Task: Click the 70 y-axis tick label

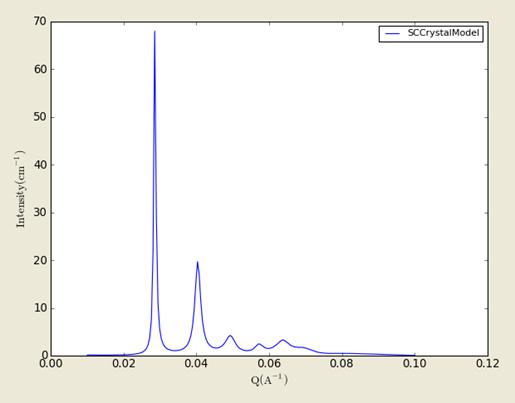Action: coord(40,22)
